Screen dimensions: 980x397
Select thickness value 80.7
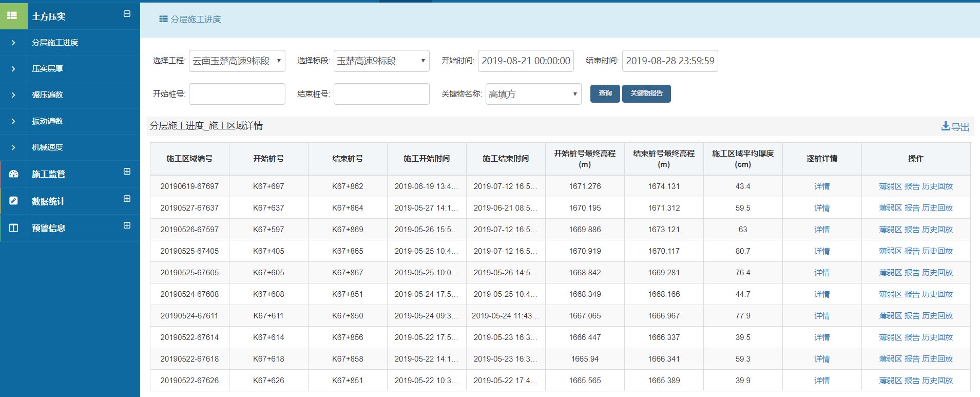(743, 251)
